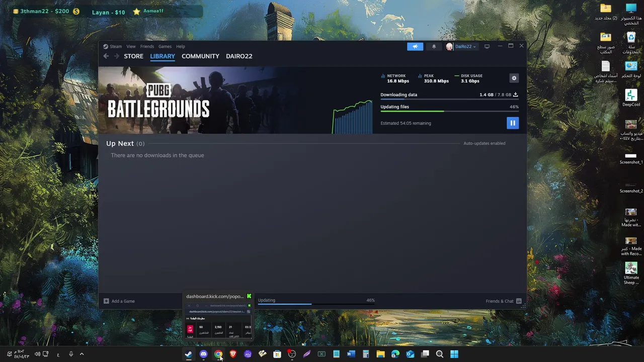
Task: Go forward with the Steam forward arrow
Action: pos(116,56)
